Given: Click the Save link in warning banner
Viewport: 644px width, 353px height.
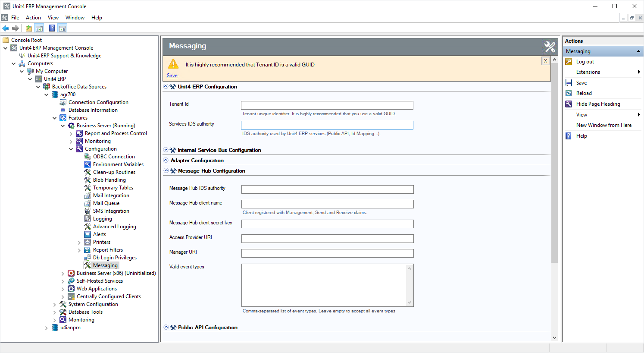Looking at the screenshot, I should coord(172,76).
